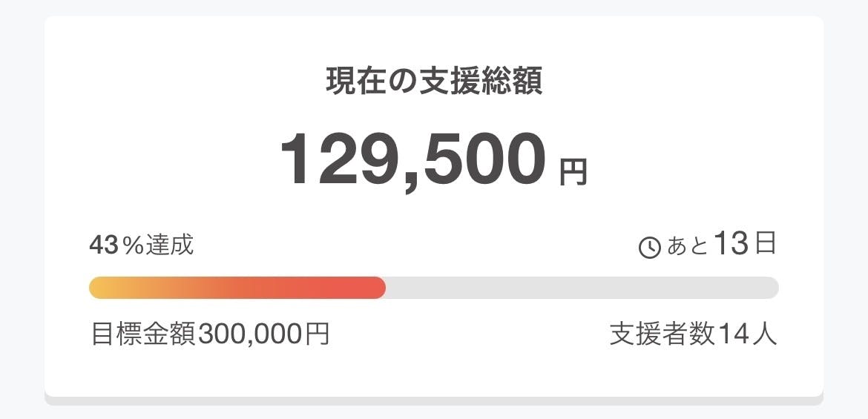Click the 円 symbol after the total amount
The height and width of the screenshot is (419, 868).
tap(572, 172)
